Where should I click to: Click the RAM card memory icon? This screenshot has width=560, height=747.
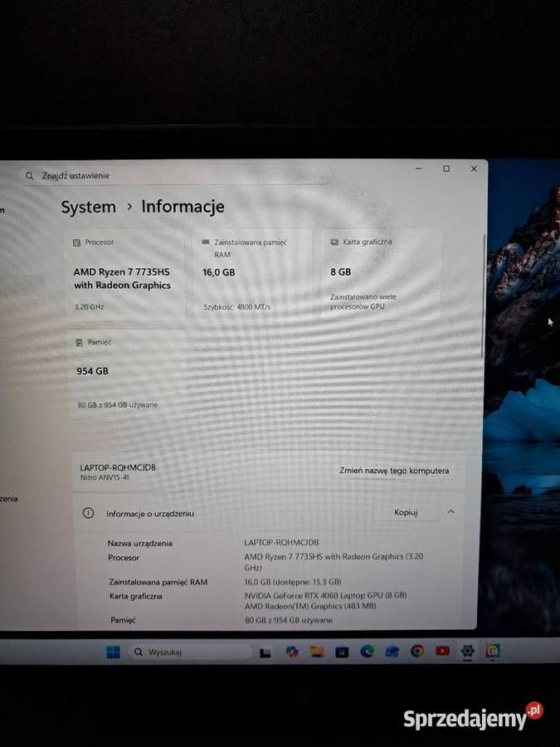point(206,242)
